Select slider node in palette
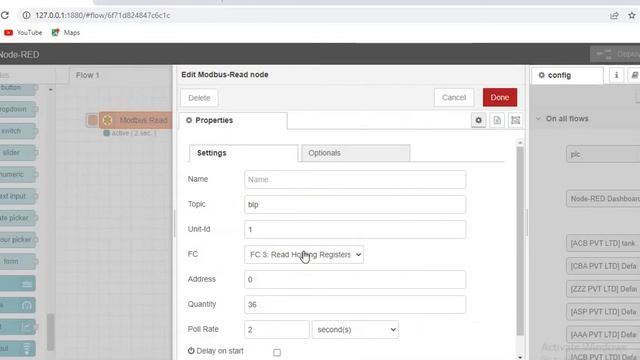Viewport: 640px width, 360px height. (17, 152)
